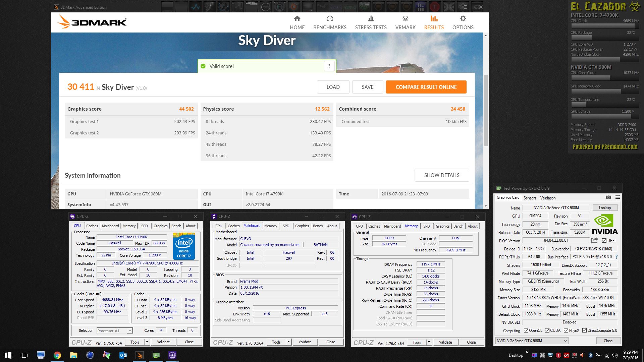Open 3DMark BENCHMARKS section

point(330,23)
